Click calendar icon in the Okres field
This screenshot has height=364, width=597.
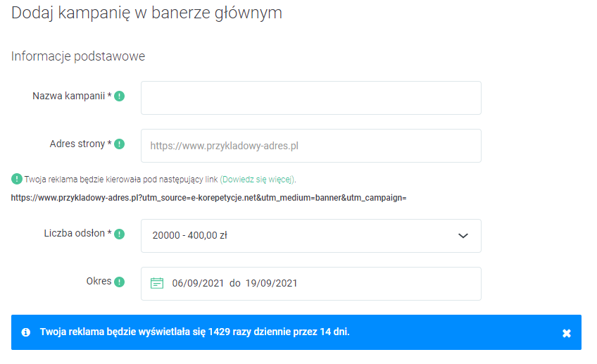[157, 283]
